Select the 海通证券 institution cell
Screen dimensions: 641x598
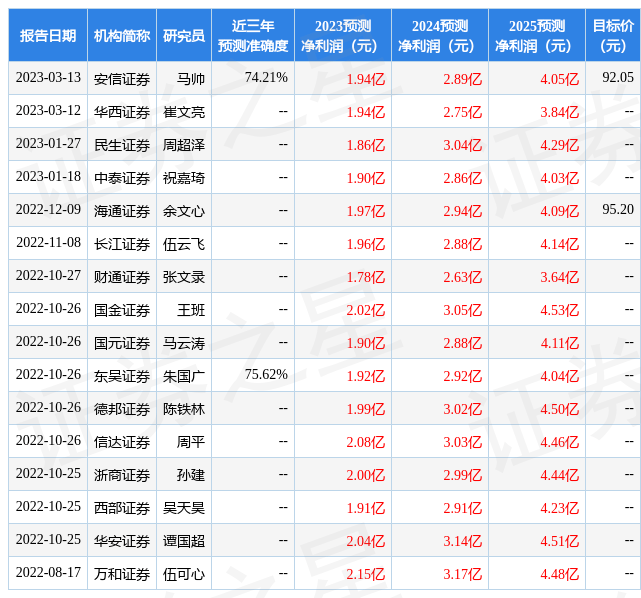pos(122,211)
